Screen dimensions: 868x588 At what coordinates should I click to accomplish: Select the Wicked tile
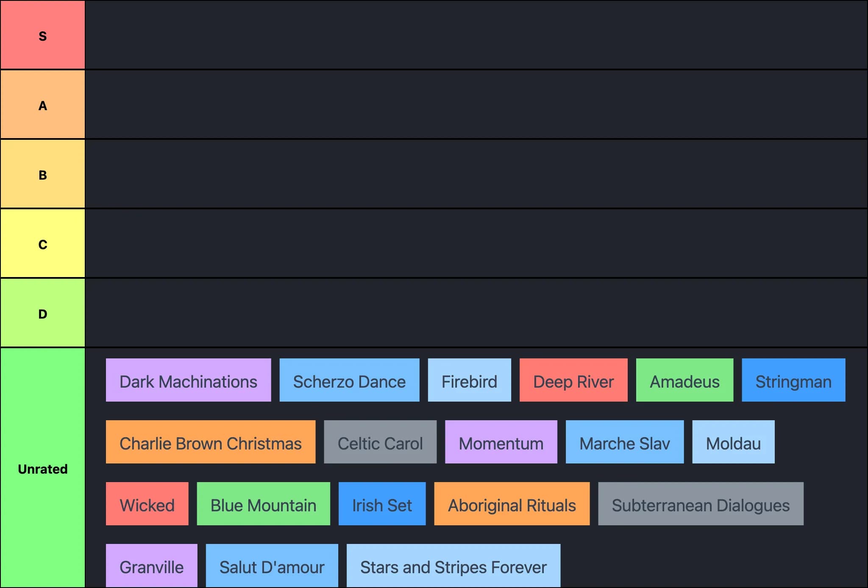[x=147, y=504]
